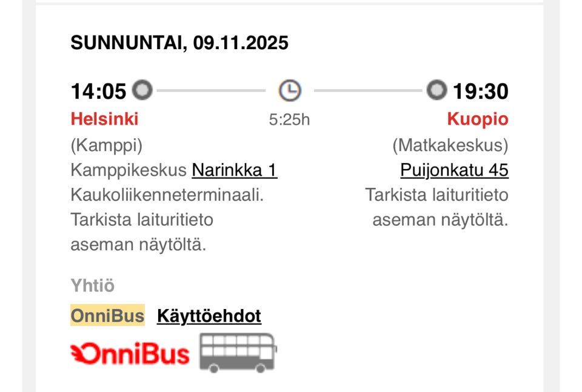The height and width of the screenshot is (392, 582).
Task: Click the Kamppikeskus text before Narinkka
Action: click(129, 170)
